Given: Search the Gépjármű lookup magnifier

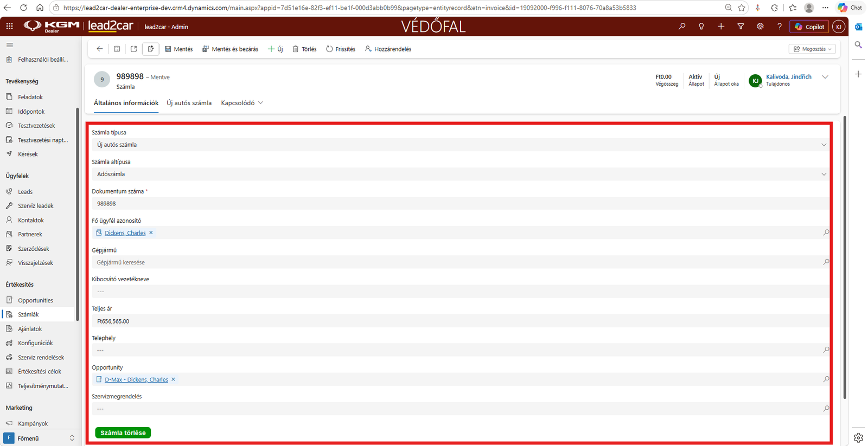Looking at the screenshot, I should 826,262.
